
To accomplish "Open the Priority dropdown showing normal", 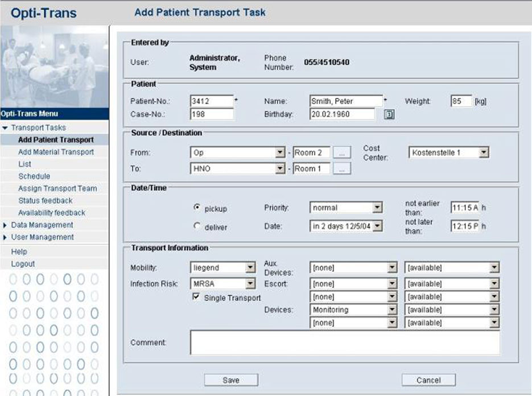I will coord(346,207).
